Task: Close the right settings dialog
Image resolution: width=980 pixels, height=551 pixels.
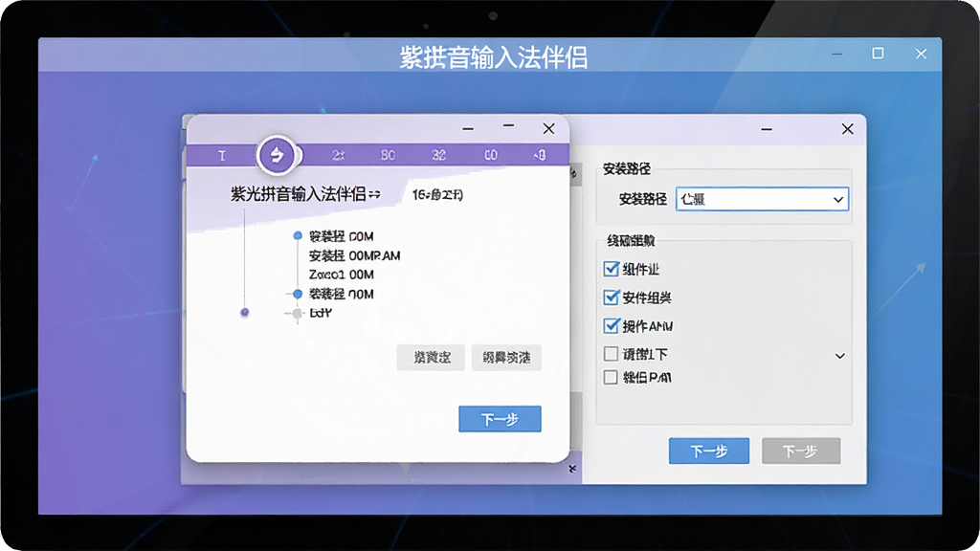Action: coord(848,129)
